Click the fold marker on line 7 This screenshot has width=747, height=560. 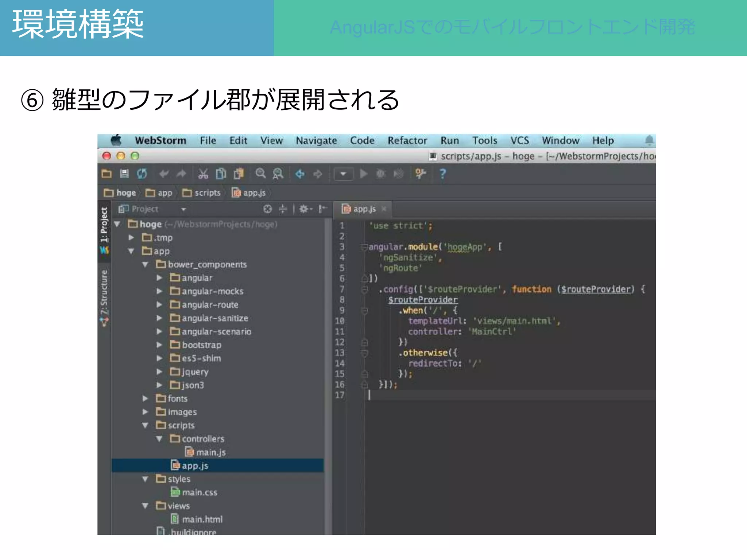(364, 289)
